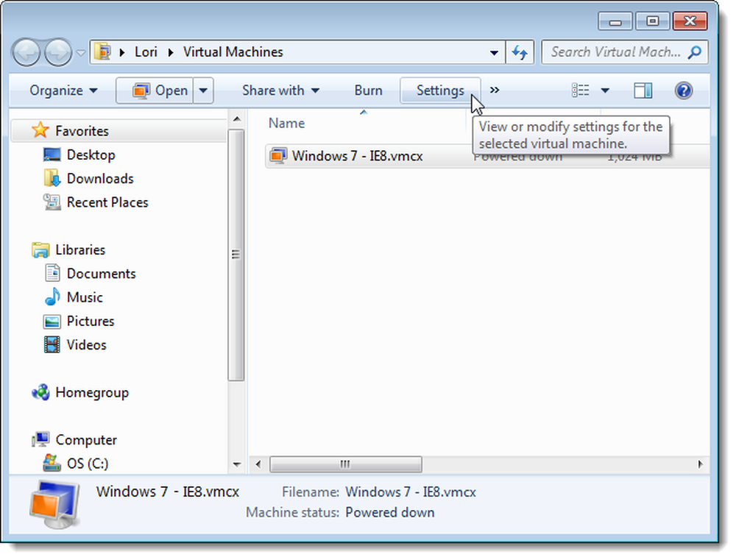Click in the Search Virtual Machines box

coord(616,52)
